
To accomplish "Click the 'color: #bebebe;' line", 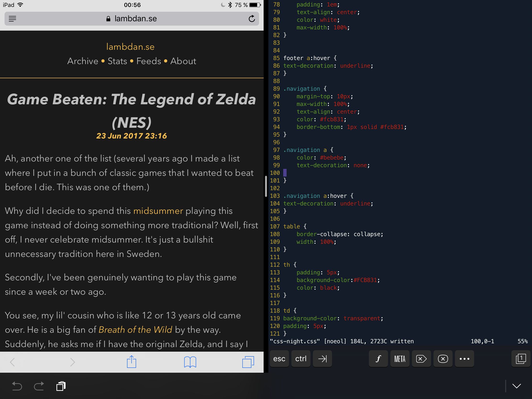I will tap(321, 158).
